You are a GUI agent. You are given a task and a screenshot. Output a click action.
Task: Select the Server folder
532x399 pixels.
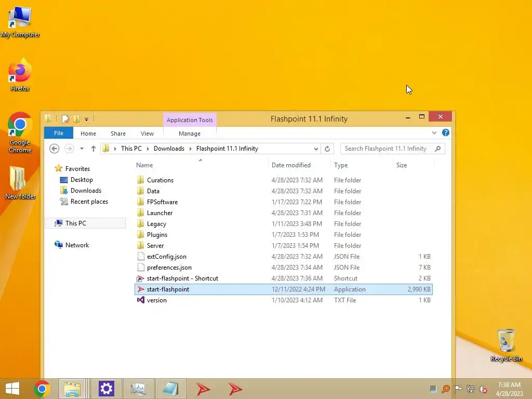(x=284, y=245)
